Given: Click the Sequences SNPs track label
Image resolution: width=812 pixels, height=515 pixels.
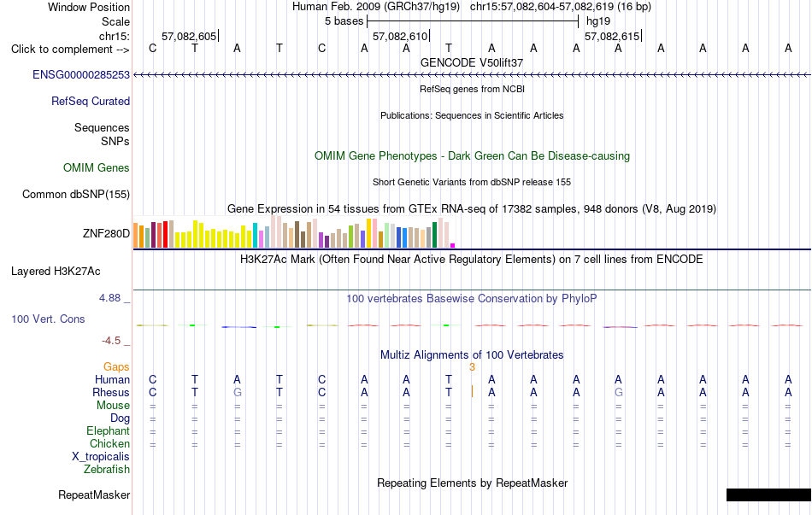Looking at the screenshot, I should tap(102, 135).
